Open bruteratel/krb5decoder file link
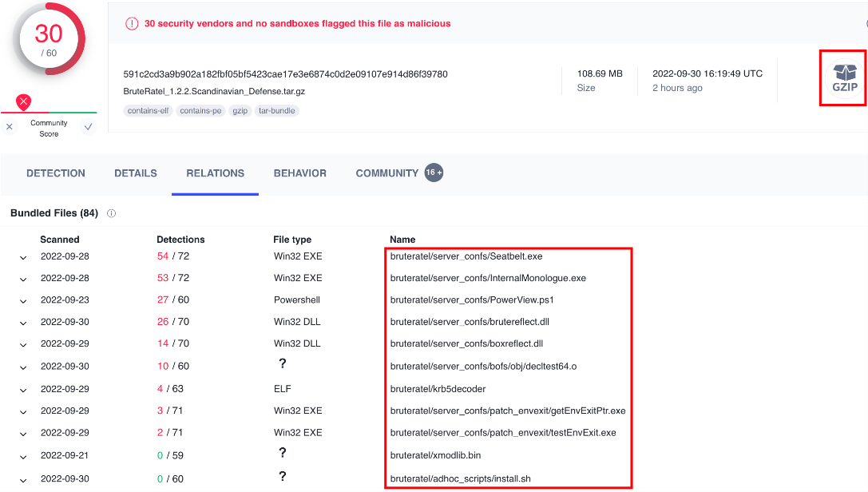Viewport: 868px width, 492px height. 438,389
